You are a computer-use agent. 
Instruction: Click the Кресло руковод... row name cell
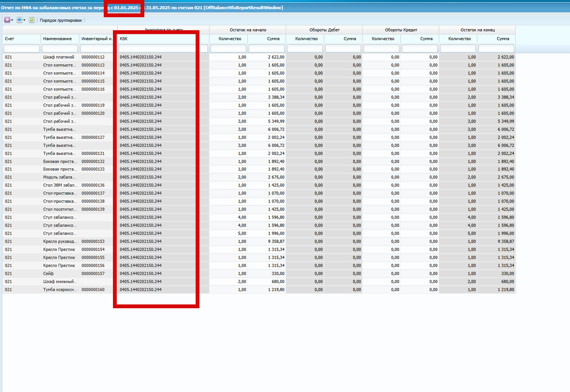tap(60, 241)
